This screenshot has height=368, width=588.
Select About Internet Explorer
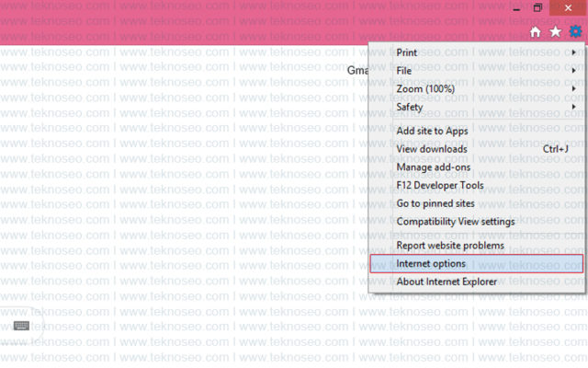(x=476, y=282)
